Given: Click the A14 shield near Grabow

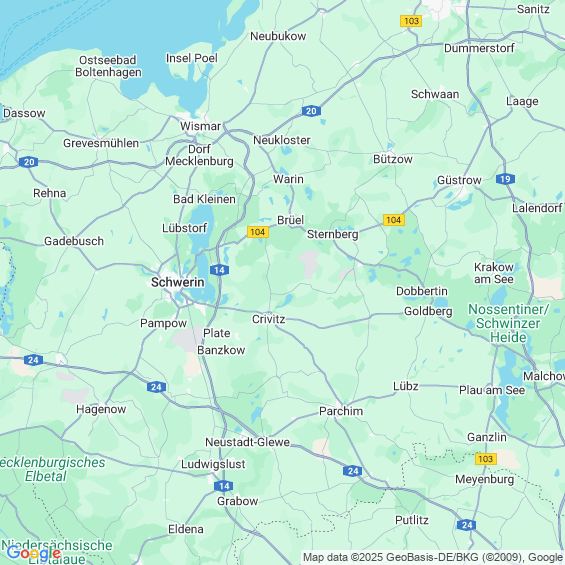Looking at the screenshot, I should (x=224, y=486).
